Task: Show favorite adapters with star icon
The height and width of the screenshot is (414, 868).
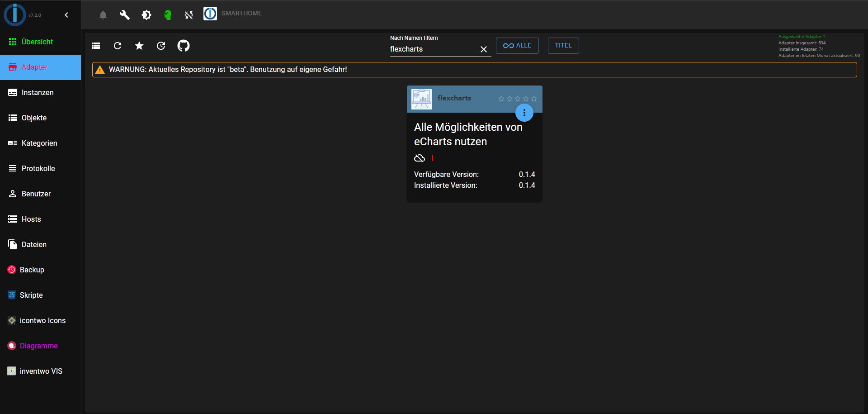Action: click(139, 46)
